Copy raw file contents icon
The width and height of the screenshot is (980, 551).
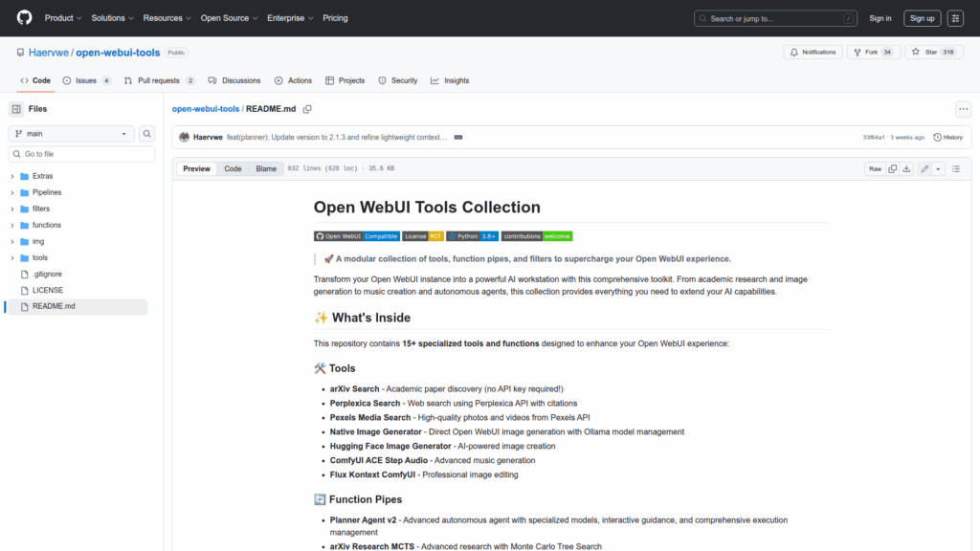pos(892,168)
